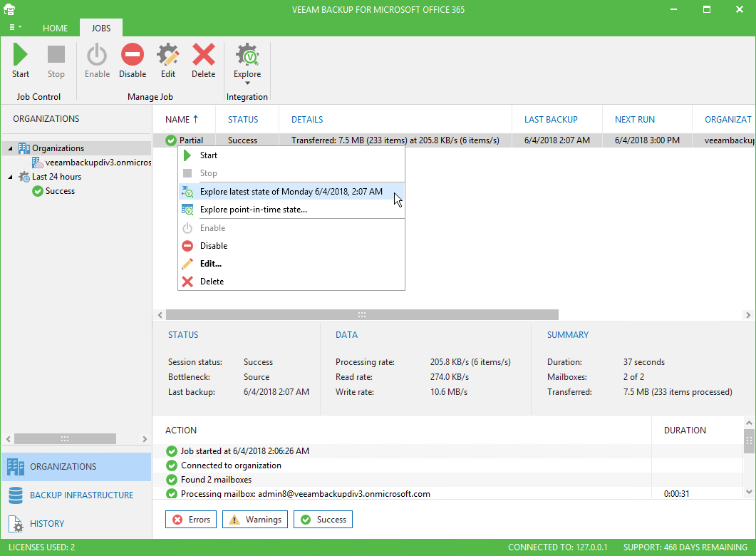This screenshot has height=556, width=756.
Task: Sort by the STATUS column header
Action: click(243, 119)
